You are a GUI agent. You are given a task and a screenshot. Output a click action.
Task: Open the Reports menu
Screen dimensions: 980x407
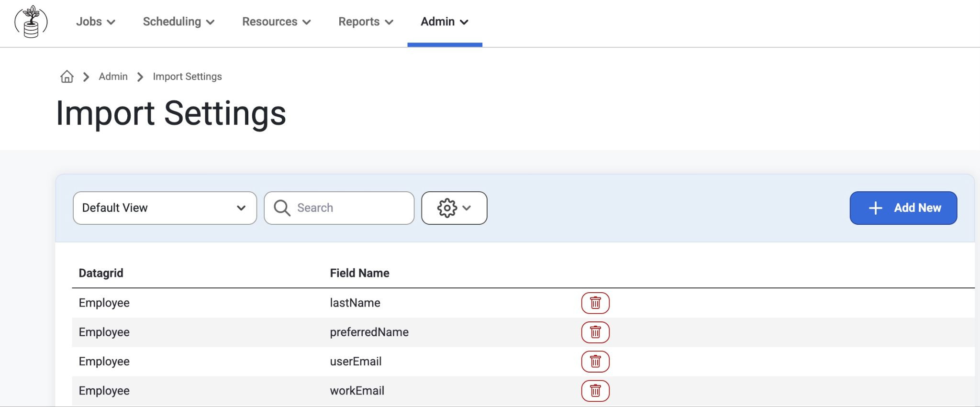(x=366, y=22)
